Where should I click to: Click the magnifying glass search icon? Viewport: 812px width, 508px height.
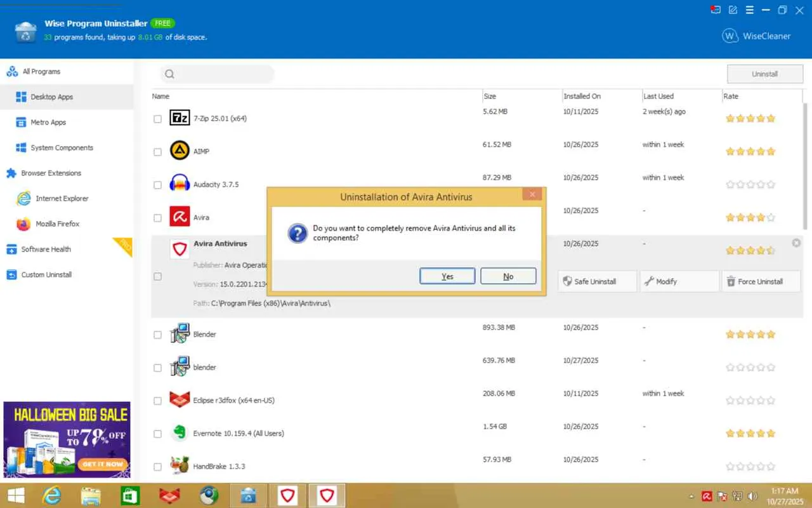coord(169,74)
